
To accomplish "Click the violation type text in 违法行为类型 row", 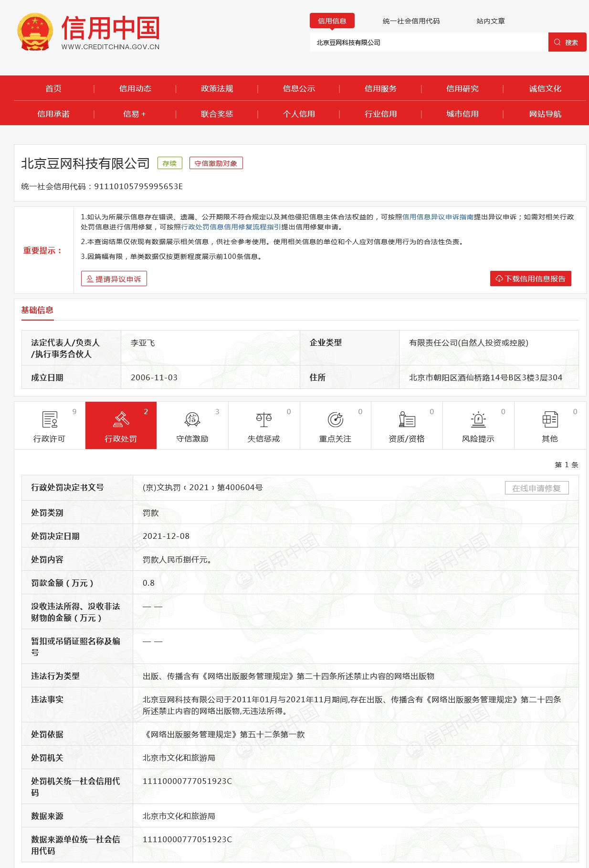I will (x=289, y=676).
